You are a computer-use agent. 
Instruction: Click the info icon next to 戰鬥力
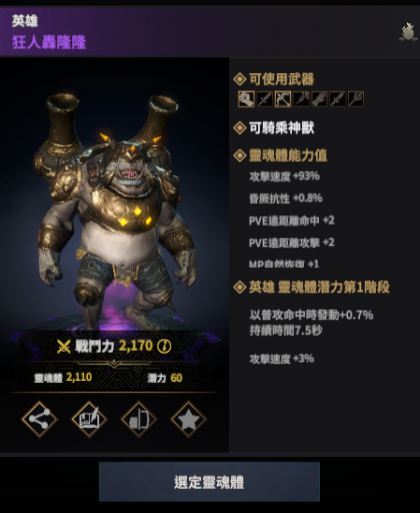coord(164,345)
